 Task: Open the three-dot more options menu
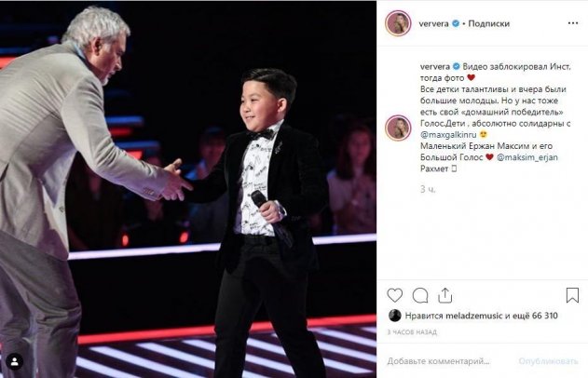coord(573,23)
